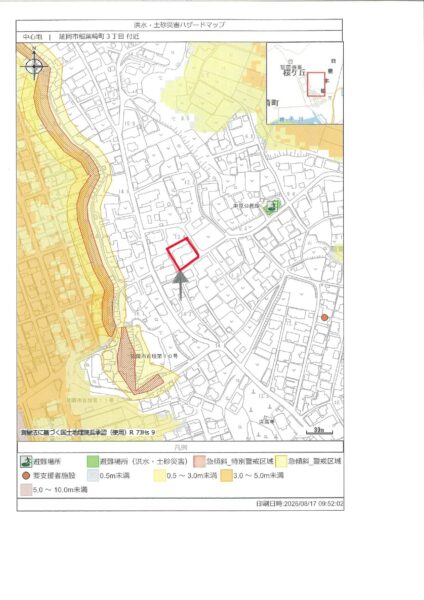Click the evacuation site icon in the legend

(x=26, y=462)
